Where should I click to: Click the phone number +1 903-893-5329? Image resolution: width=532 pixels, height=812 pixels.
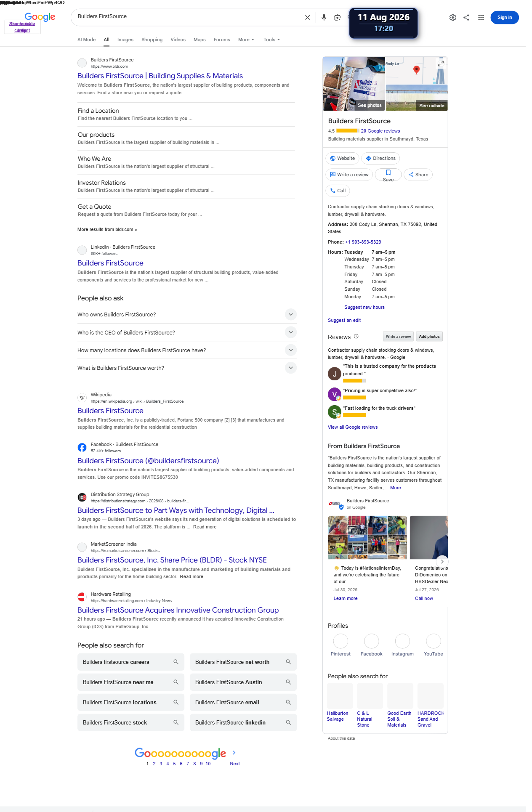pyautogui.click(x=363, y=242)
